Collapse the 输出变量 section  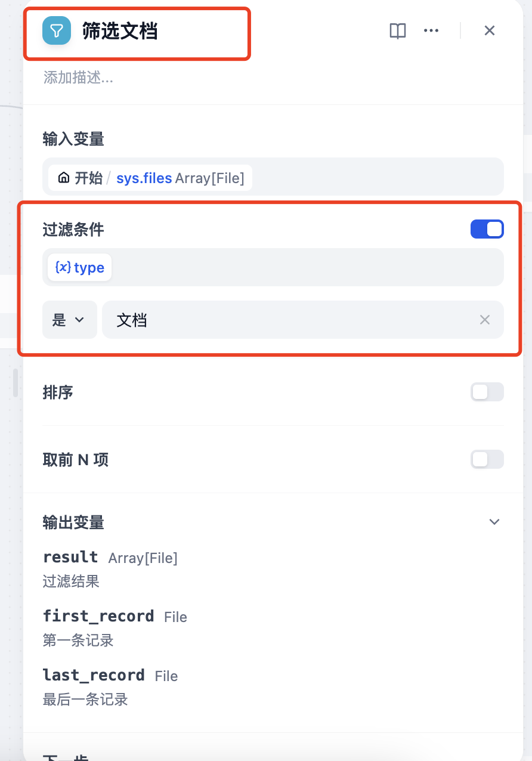click(494, 521)
